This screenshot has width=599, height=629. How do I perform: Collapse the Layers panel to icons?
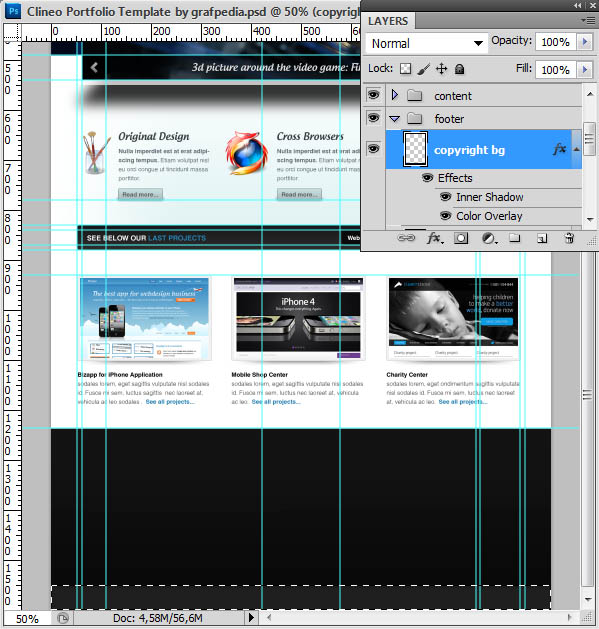click(577, 5)
